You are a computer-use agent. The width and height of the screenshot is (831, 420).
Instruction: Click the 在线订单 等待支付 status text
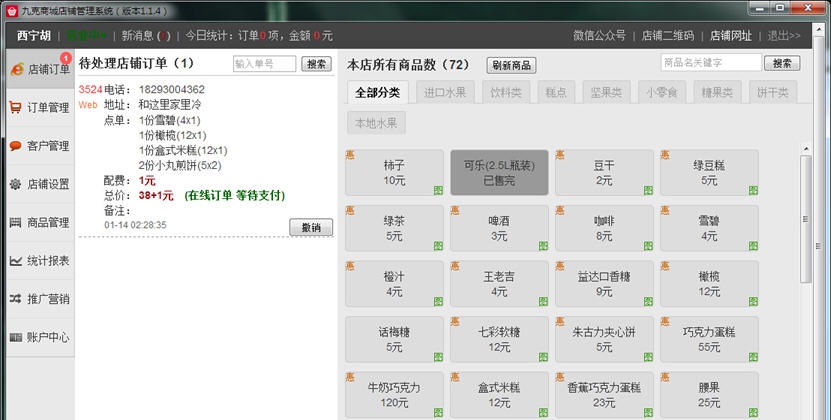pyautogui.click(x=235, y=196)
